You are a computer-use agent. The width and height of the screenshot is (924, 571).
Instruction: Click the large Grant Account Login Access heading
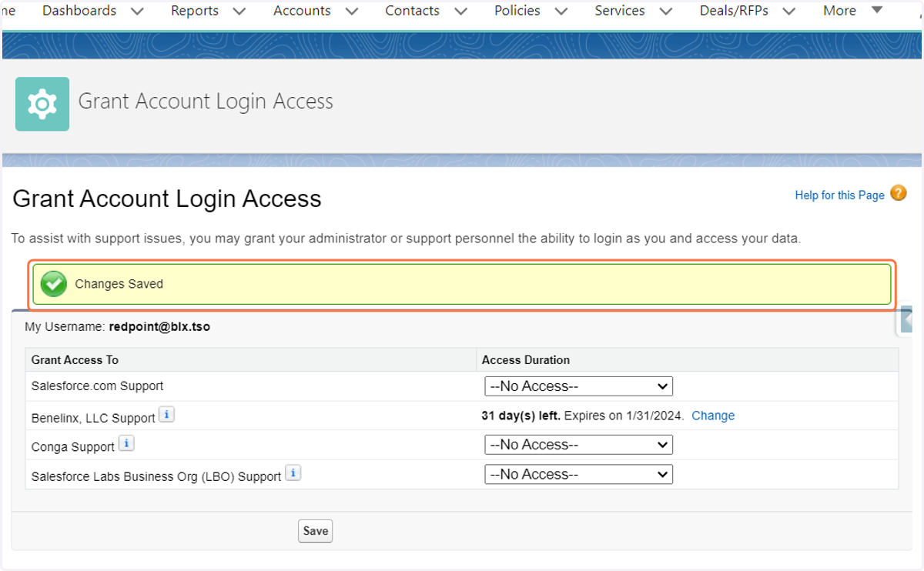pyautogui.click(x=167, y=199)
